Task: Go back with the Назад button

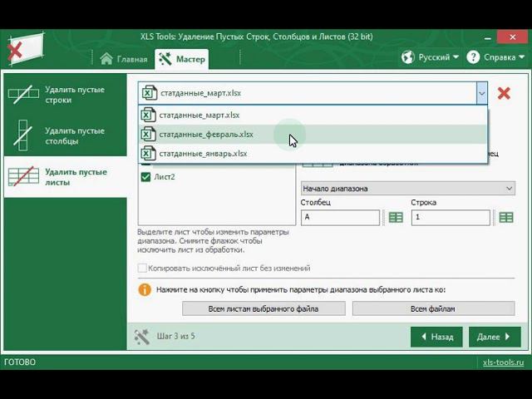Action: tap(436, 337)
